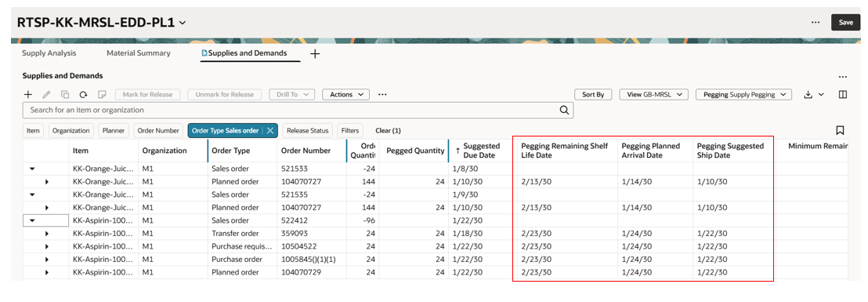Screen dimensions: 868x302
Task: Click the Order Type Sales order filter chip
Action: tap(226, 131)
